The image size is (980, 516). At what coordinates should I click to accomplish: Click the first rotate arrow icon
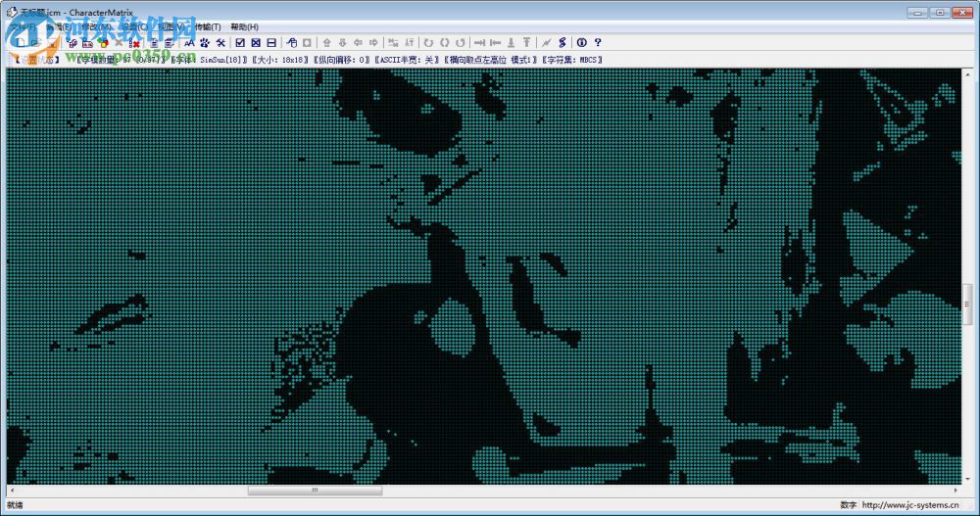(x=429, y=42)
